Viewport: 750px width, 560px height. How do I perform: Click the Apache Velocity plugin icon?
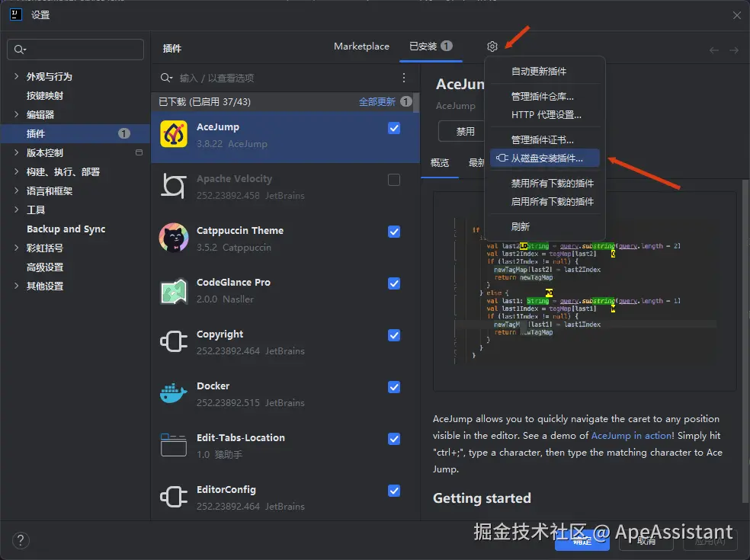[x=174, y=186]
